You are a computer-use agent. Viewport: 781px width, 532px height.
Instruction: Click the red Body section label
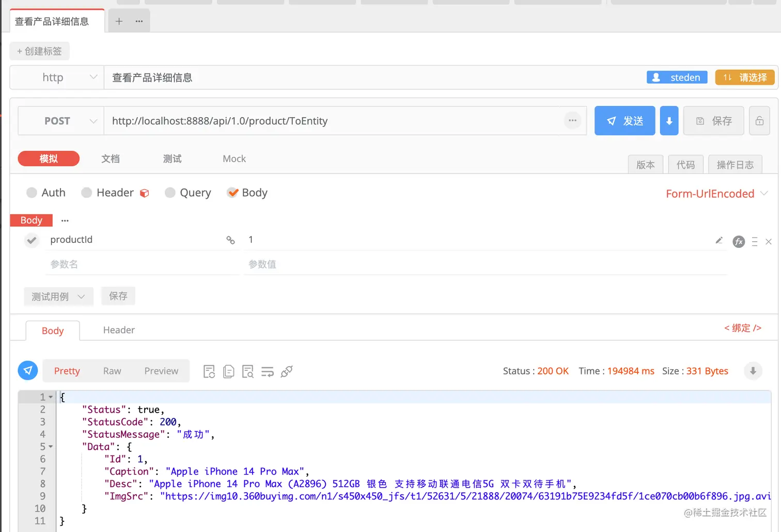(32, 221)
